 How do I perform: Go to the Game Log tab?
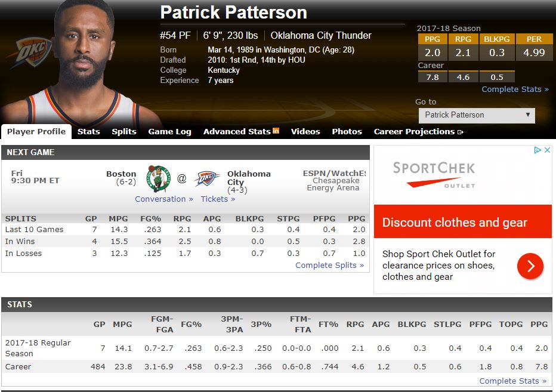[x=169, y=131]
